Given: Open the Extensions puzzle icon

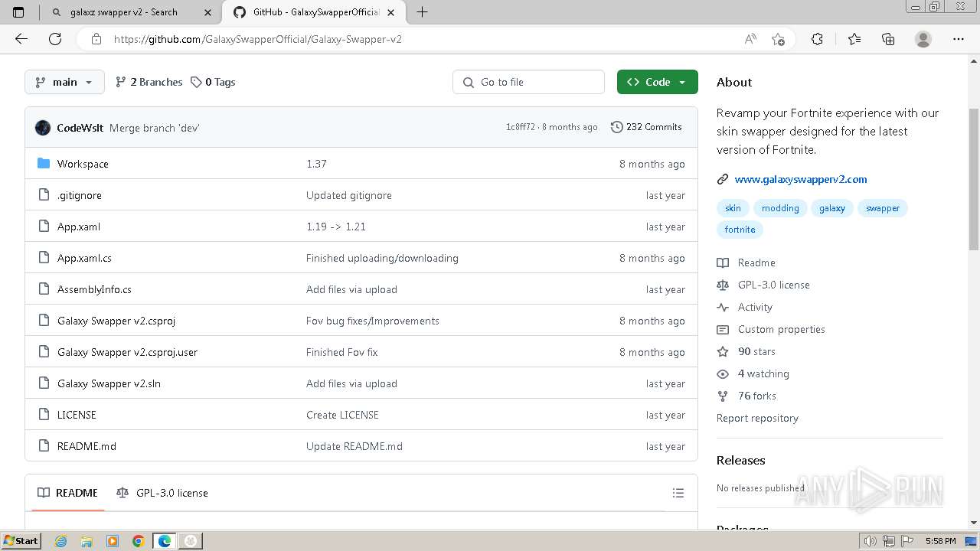Looking at the screenshot, I should click(817, 39).
